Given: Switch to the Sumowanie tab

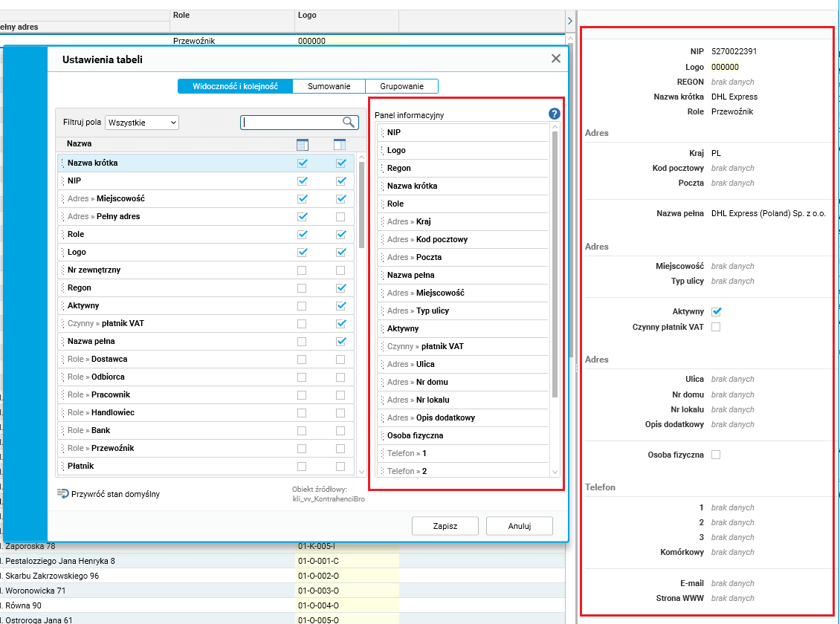Looking at the screenshot, I should 329,86.
